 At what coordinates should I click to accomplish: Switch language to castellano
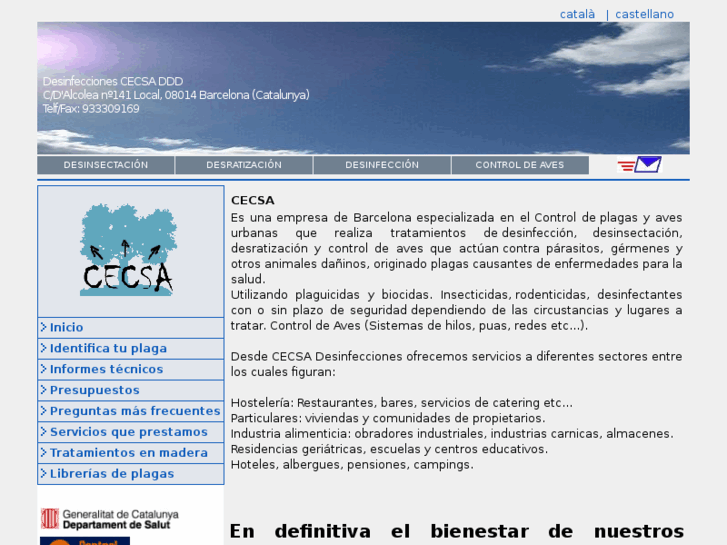point(644,14)
